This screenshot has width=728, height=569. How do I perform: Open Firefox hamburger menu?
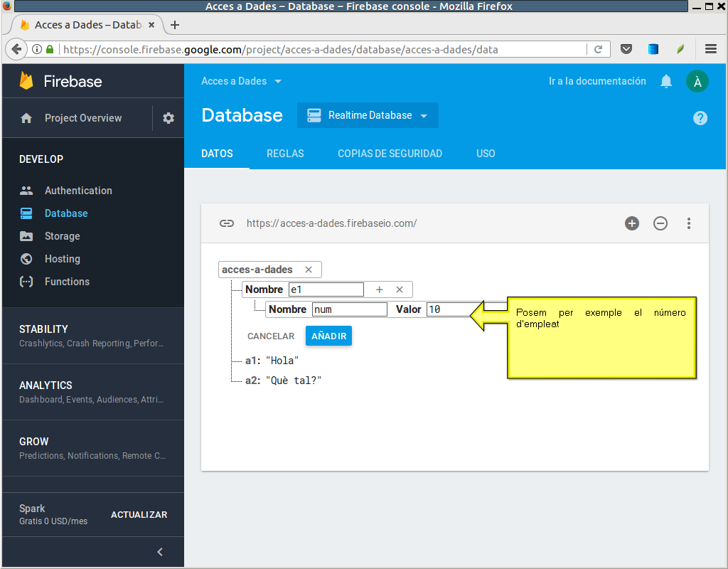710,49
